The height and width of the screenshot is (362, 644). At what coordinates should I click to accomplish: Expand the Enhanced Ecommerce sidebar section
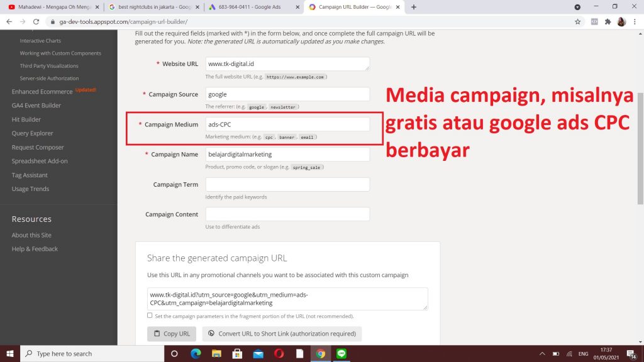(x=42, y=92)
